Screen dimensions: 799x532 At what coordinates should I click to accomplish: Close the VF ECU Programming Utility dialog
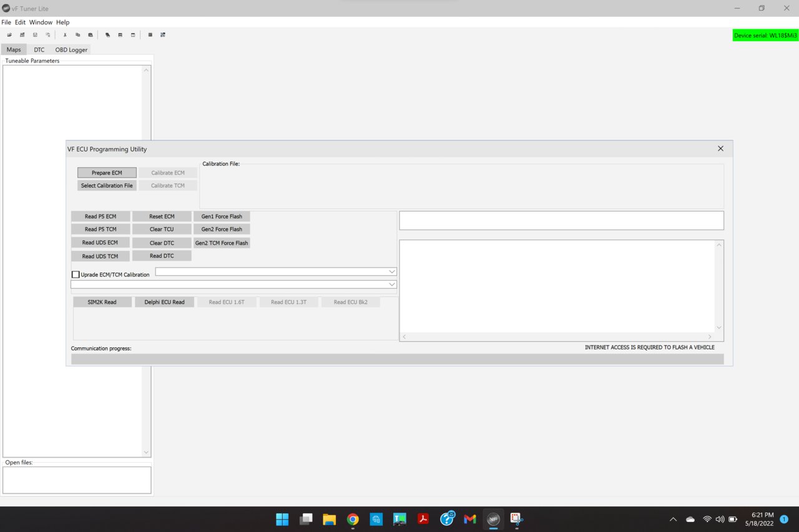720,148
